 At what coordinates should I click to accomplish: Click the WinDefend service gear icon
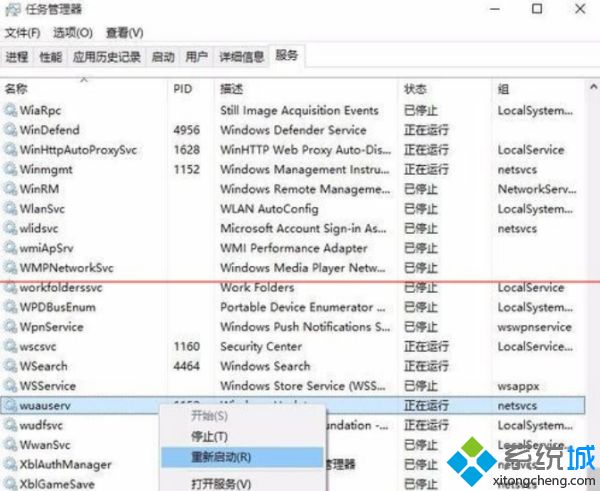click(10, 130)
